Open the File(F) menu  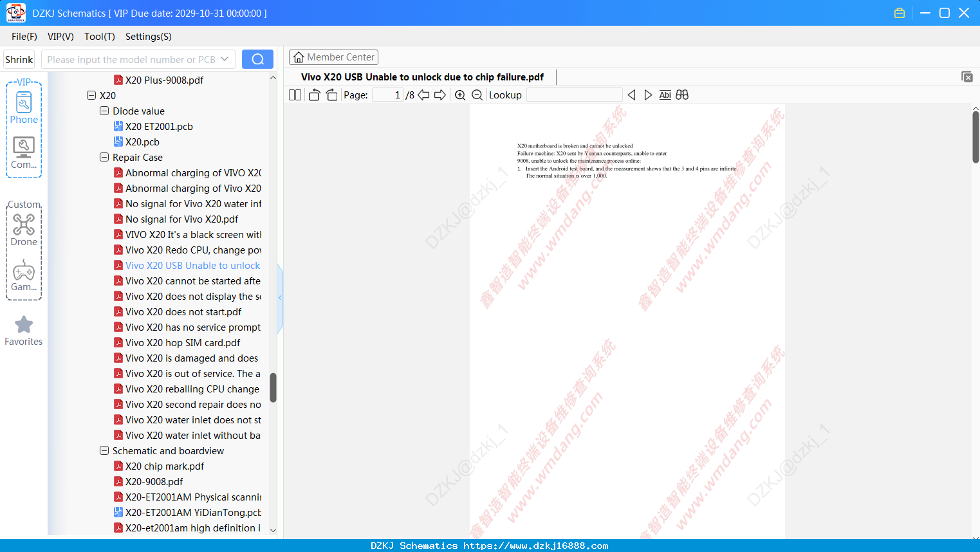[x=24, y=37]
